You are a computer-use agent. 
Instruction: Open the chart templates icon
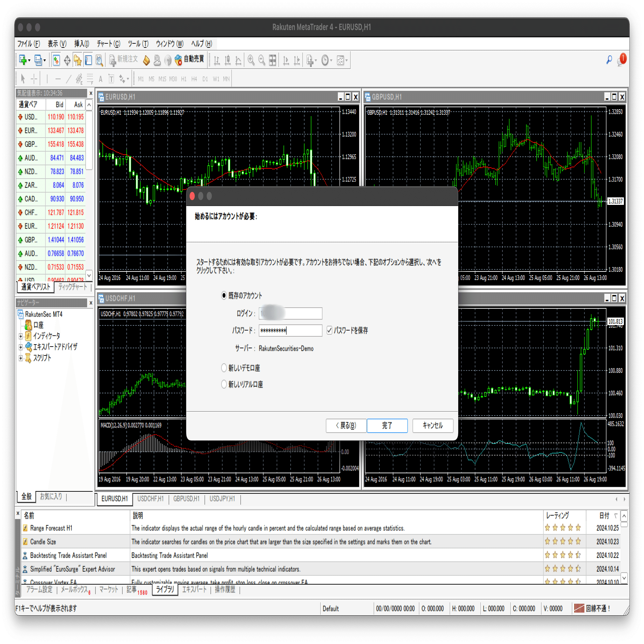(x=340, y=60)
